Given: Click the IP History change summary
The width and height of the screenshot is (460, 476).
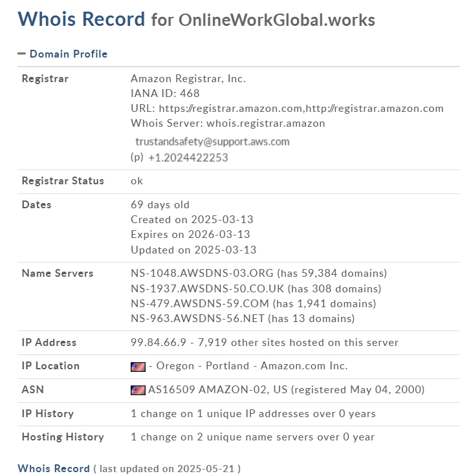Looking at the screenshot, I should click(253, 413).
